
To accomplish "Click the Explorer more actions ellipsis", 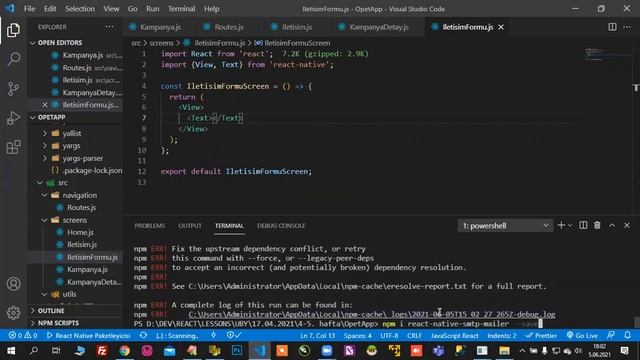I will [x=109, y=27].
